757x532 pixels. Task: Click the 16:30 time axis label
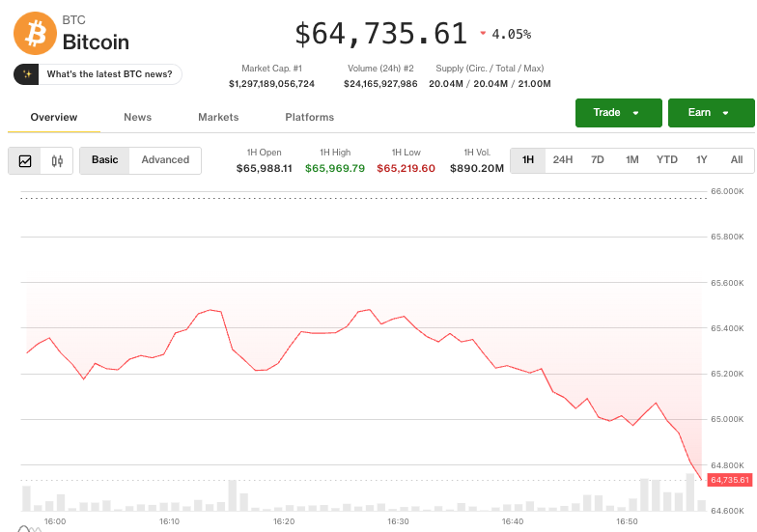coord(398,521)
